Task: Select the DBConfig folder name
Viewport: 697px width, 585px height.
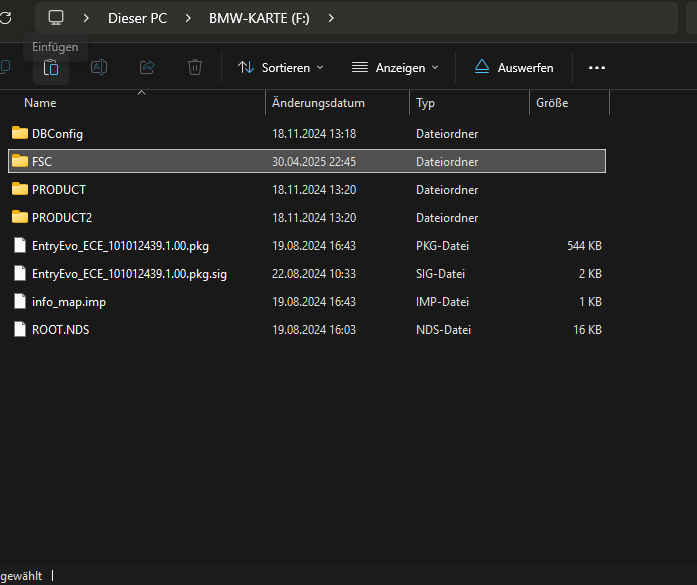Action: tap(57, 134)
